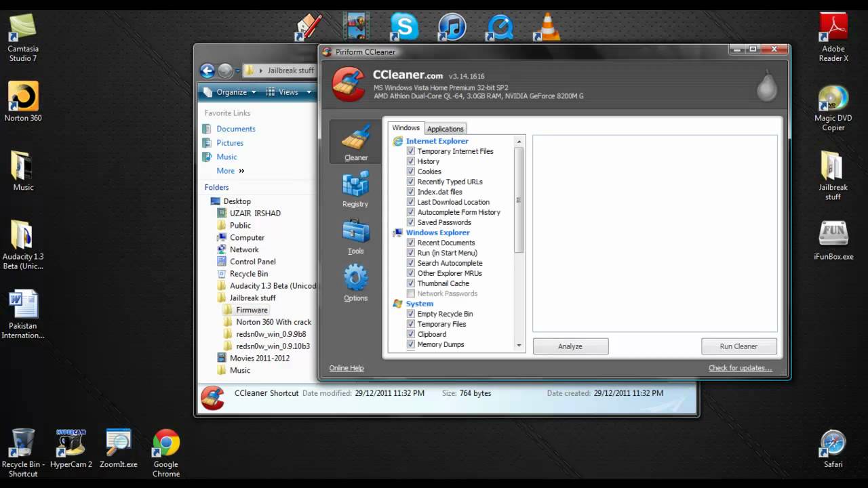This screenshot has height=488, width=868.
Task: Click the System section header
Action: 419,304
